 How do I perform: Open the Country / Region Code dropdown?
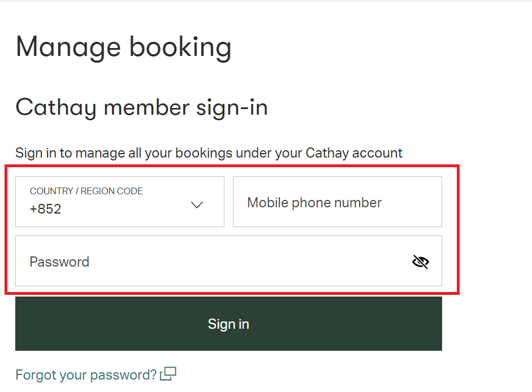[120, 202]
